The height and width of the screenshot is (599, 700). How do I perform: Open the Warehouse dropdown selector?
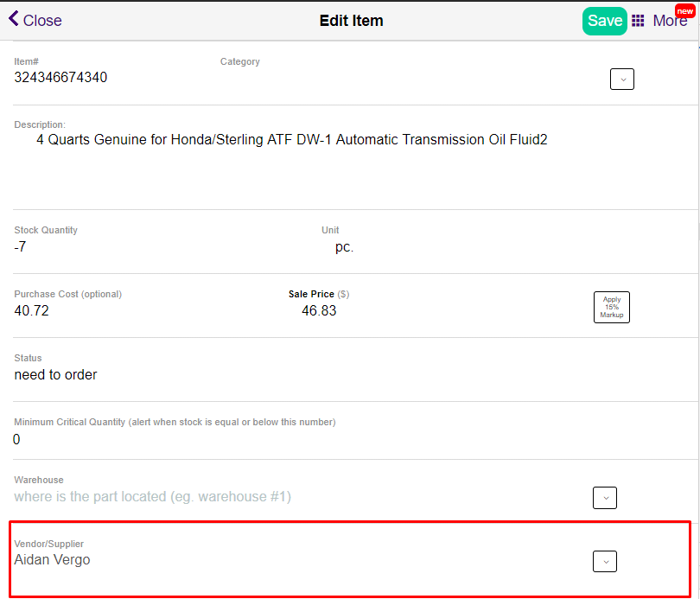click(604, 497)
